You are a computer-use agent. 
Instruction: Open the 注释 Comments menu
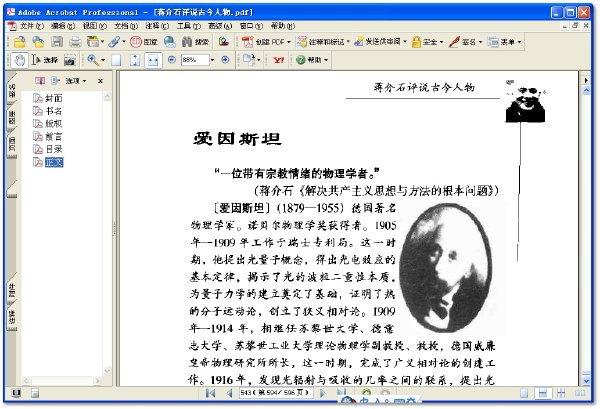(x=157, y=26)
